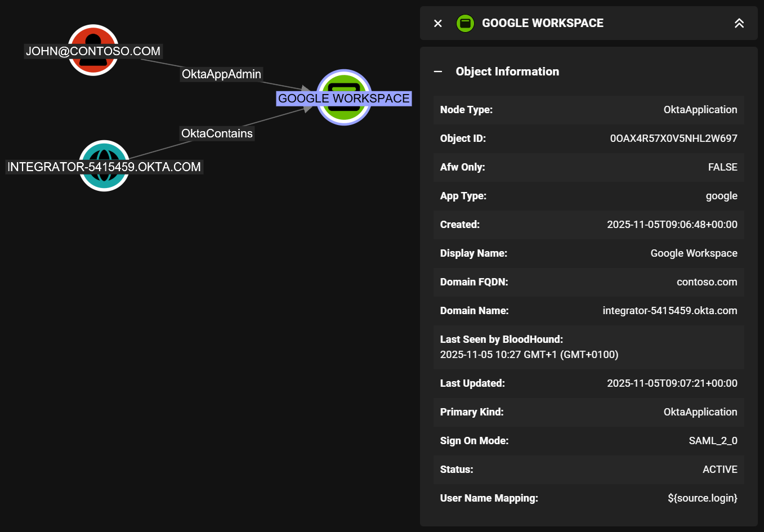Viewport: 764px width, 532px height.
Task: Click the OktaAppAdmin edge label
Action: pyautogui.click(x=221, y=74)
